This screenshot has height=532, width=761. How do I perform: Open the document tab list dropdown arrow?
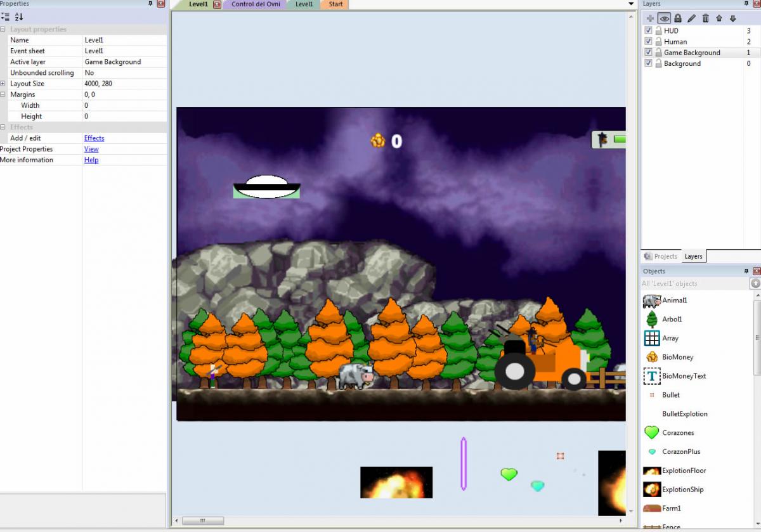pyautogui.click(x=631, y=4)
